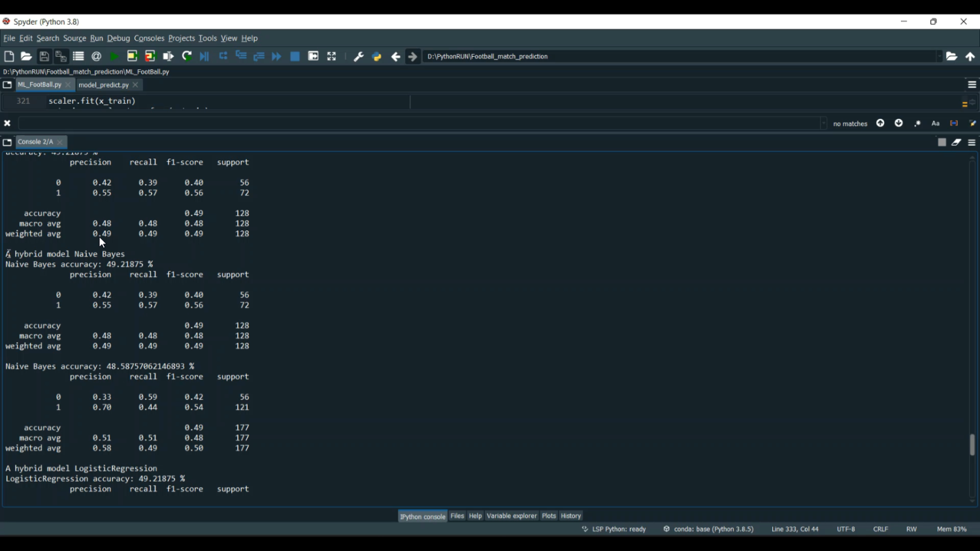980x551 pixels.
Task: Maximize the current pane
Action: pos(332,57)
